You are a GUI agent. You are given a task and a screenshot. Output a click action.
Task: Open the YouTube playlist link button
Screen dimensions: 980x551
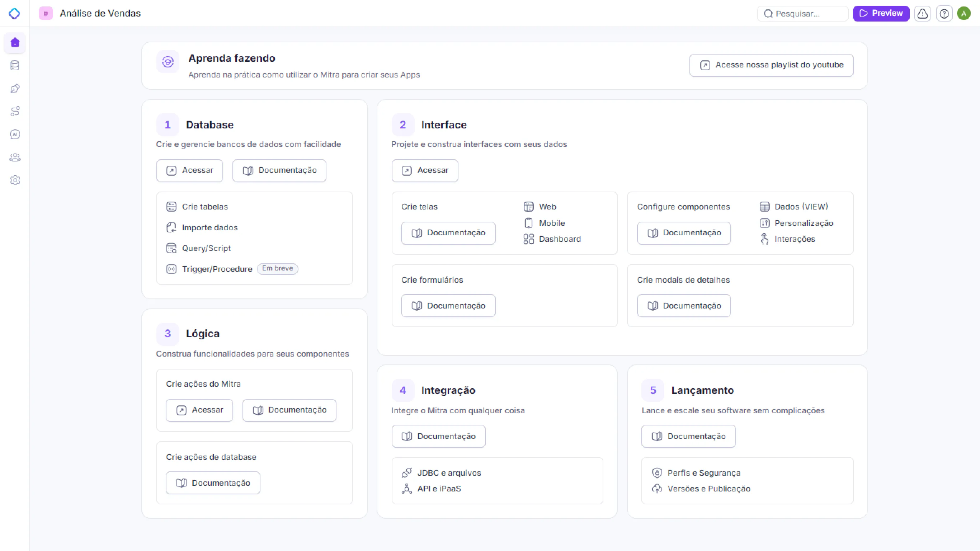click(771, 65)
